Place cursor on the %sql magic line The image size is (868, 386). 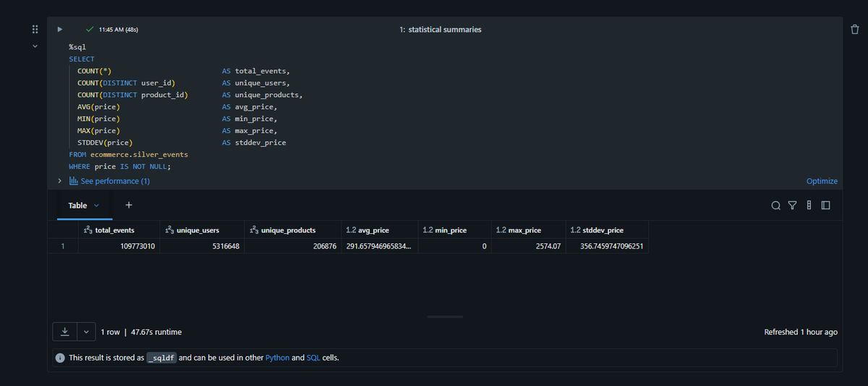(77, 47)
